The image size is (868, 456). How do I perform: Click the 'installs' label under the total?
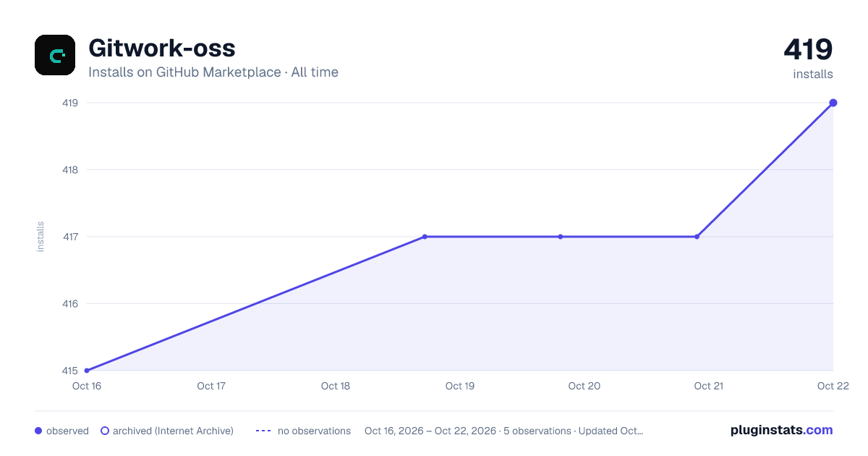tap(813, 74)
